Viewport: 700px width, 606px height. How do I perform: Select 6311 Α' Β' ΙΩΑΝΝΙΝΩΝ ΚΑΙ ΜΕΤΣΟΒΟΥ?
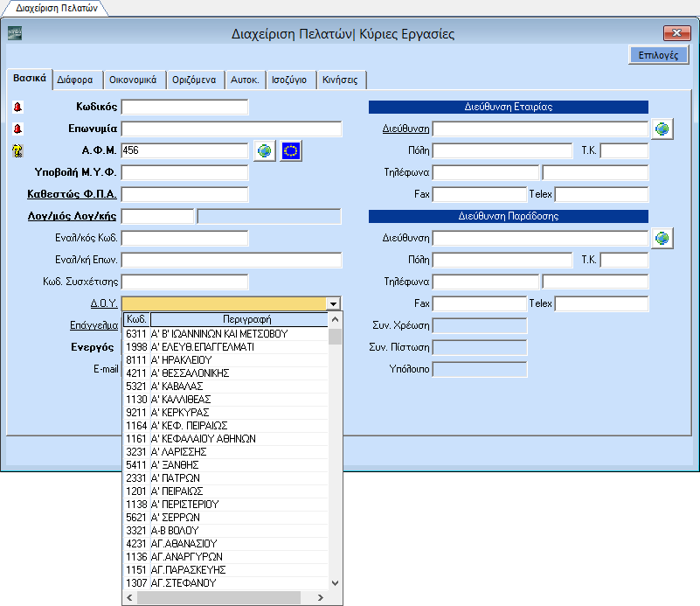(x=225, y=333)
